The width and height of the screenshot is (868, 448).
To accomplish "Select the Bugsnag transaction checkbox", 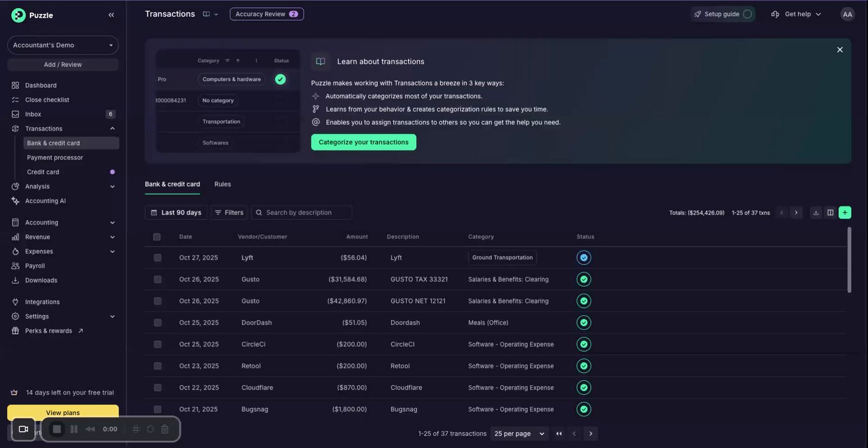I will click(x=158, y=409).
